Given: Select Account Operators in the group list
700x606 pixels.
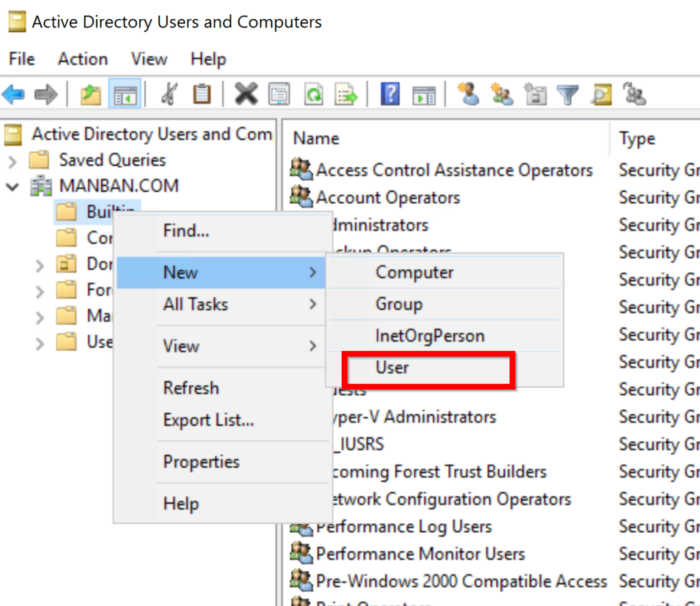Looking at the screenshot, I should (388, 198).
